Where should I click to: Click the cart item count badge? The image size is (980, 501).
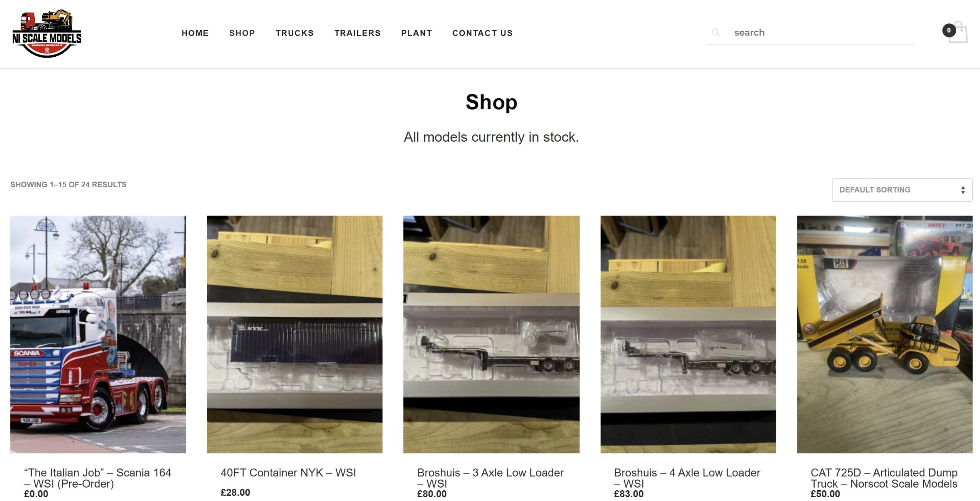coord(949,30)
